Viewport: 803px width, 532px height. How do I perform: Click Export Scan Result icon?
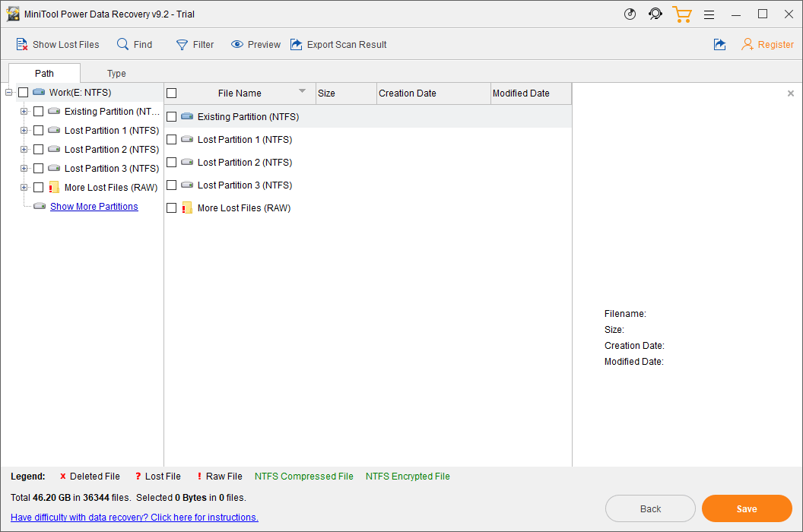[x=297, y=45]
